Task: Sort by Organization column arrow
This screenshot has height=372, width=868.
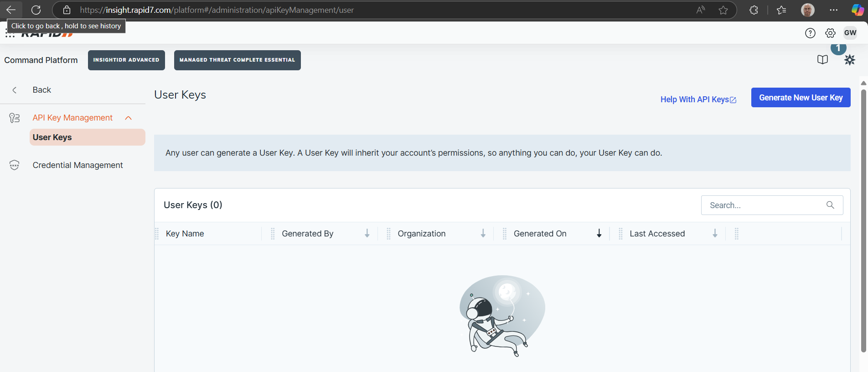Action: point(483,234)
